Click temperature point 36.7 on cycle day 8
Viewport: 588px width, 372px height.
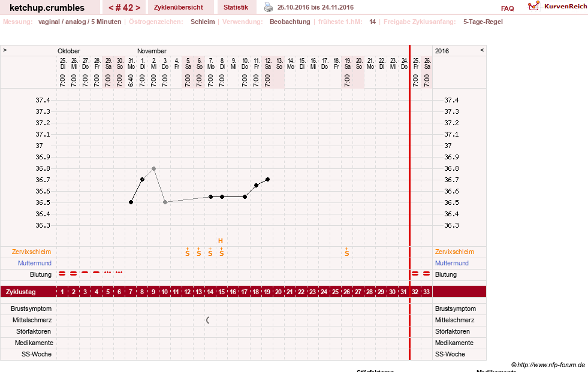click(142, 180)
